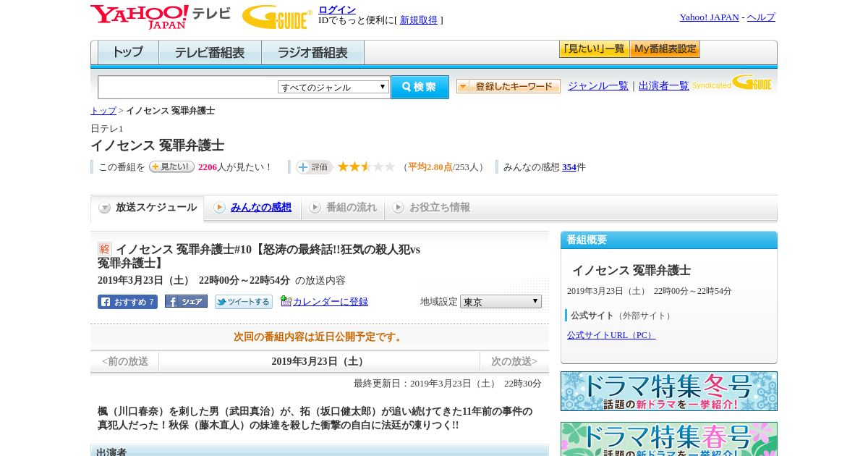868x456 pixels.
Task: Click the ログイン link
Action: point(337,9)
